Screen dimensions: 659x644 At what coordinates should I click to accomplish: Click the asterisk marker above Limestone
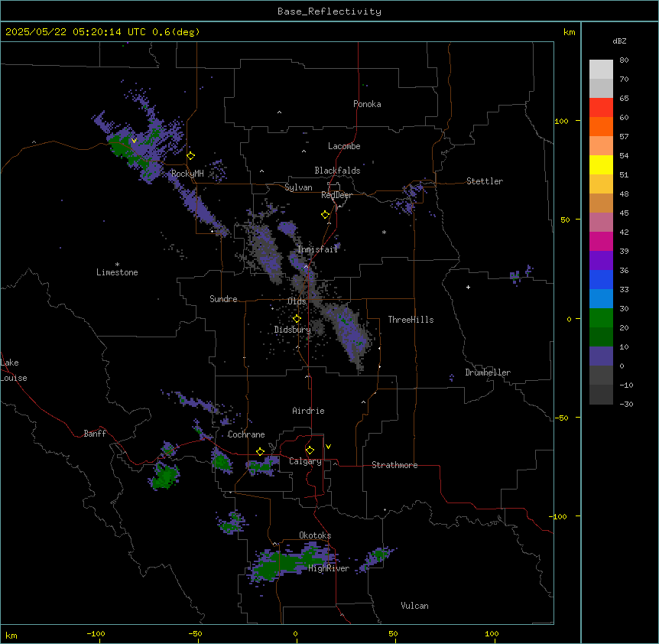click(117, 265)
